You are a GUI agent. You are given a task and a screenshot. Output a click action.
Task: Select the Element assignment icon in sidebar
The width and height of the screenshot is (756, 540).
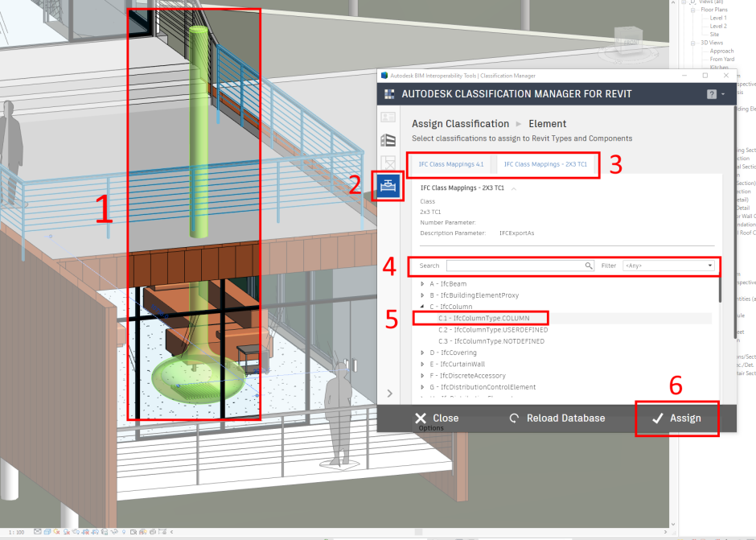(x=389, y=186)
